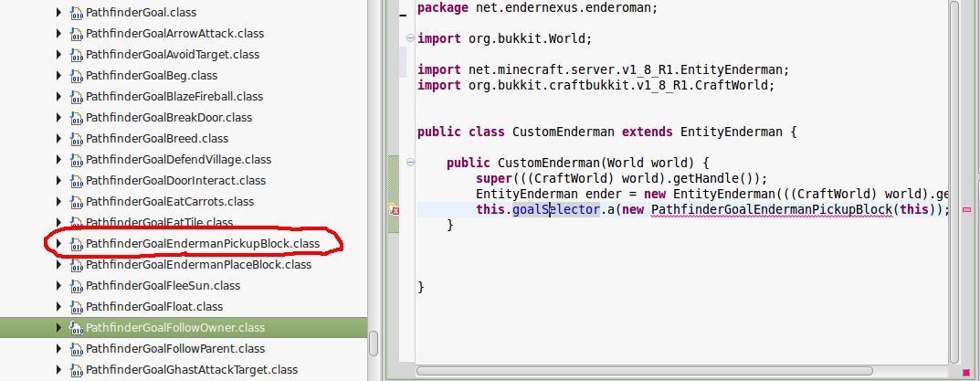
Task: Collapse the import block fold toggle
Action: (410, 38)
